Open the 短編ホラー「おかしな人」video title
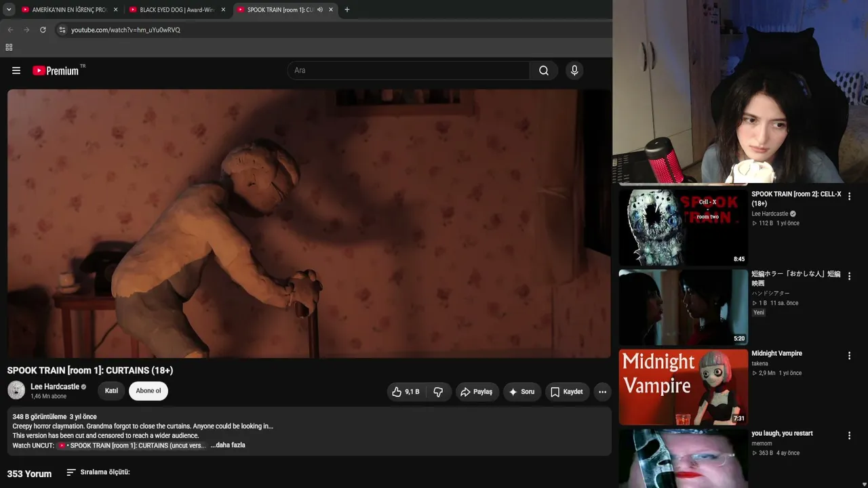 [795, 279]
